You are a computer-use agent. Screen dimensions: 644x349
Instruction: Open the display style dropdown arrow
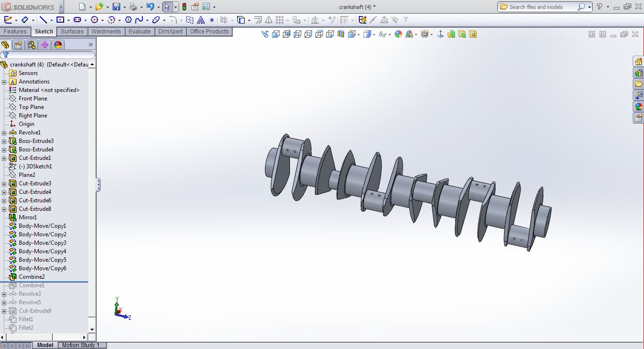[x=374, y=34]
